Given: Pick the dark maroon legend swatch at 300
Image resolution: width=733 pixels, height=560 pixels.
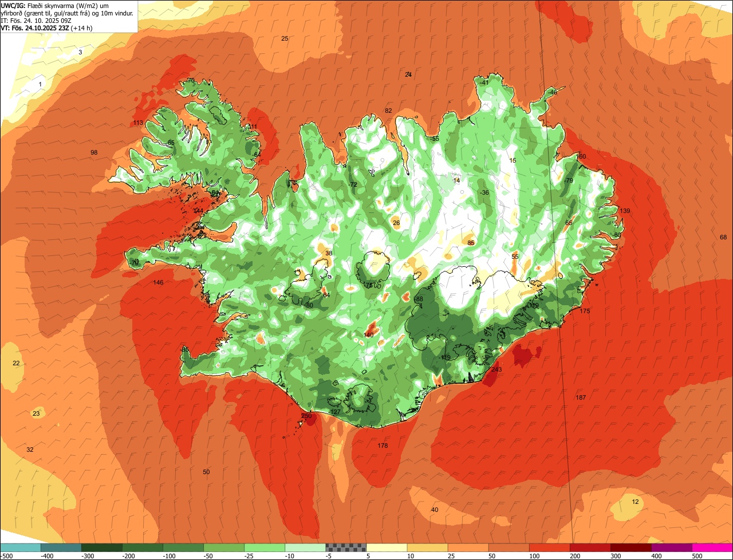Looking at the screenshot, I should click(x=631, y=547).
